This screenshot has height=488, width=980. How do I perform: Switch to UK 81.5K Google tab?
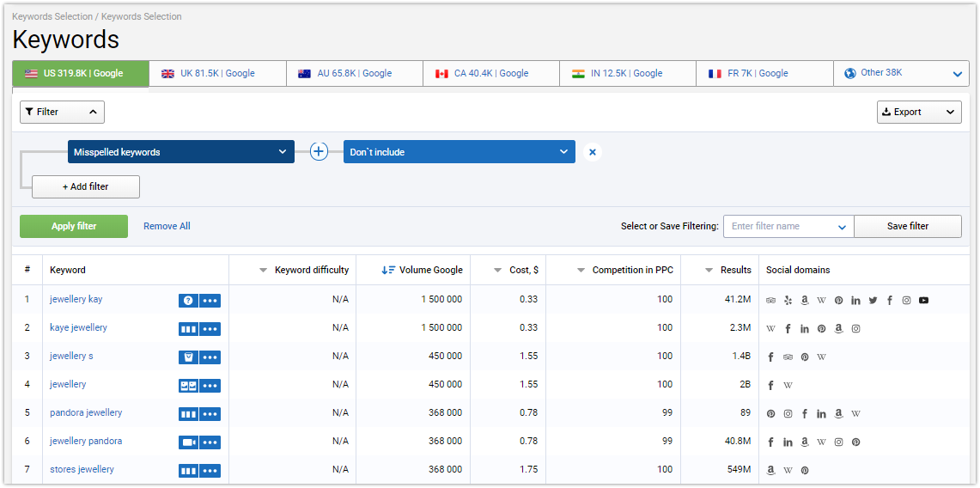point(217,73)
